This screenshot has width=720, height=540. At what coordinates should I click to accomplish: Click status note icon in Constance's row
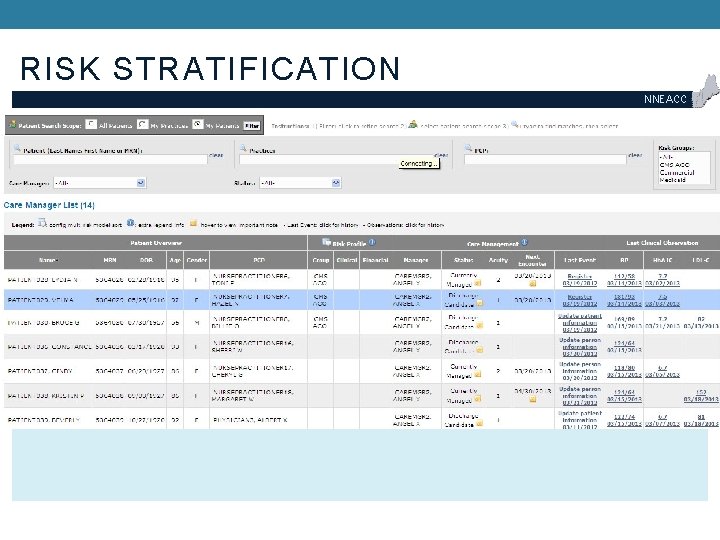point(480,350)
